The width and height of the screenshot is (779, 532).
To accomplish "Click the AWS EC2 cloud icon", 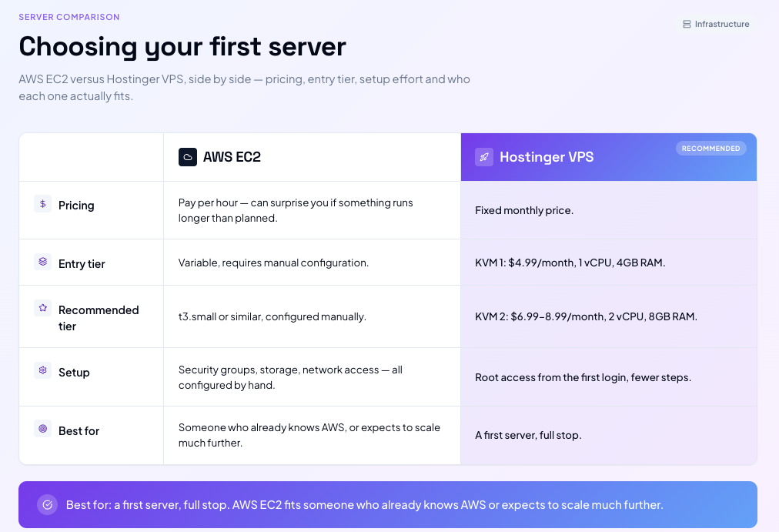I will 188,157.
